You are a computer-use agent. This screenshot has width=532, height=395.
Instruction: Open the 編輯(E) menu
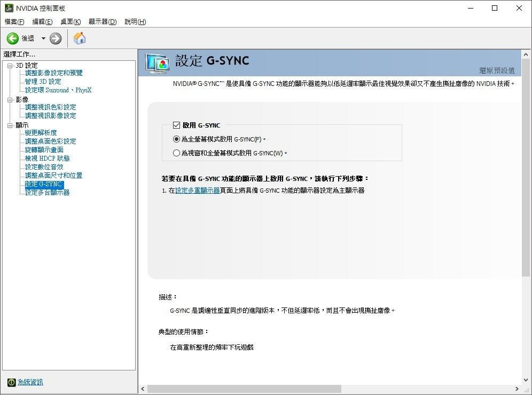pos(42,22)
